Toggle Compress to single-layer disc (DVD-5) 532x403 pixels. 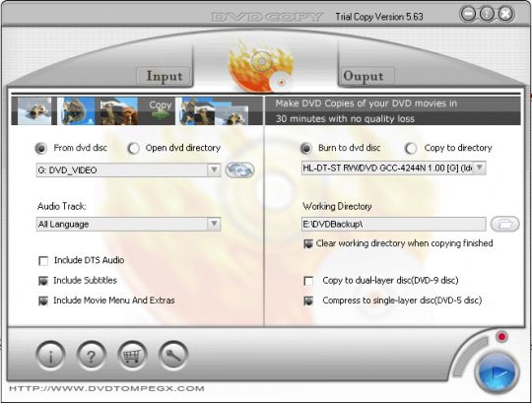pos(308,301)
